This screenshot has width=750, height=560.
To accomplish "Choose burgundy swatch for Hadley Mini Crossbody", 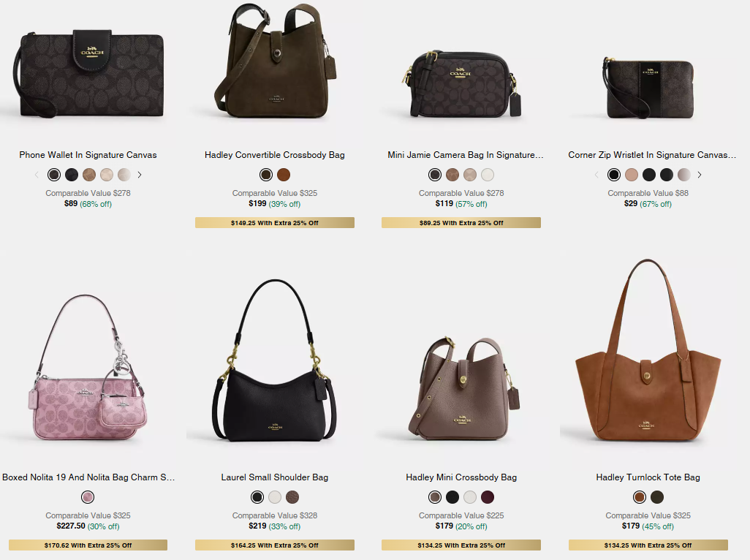I will (x=488, y=497).
